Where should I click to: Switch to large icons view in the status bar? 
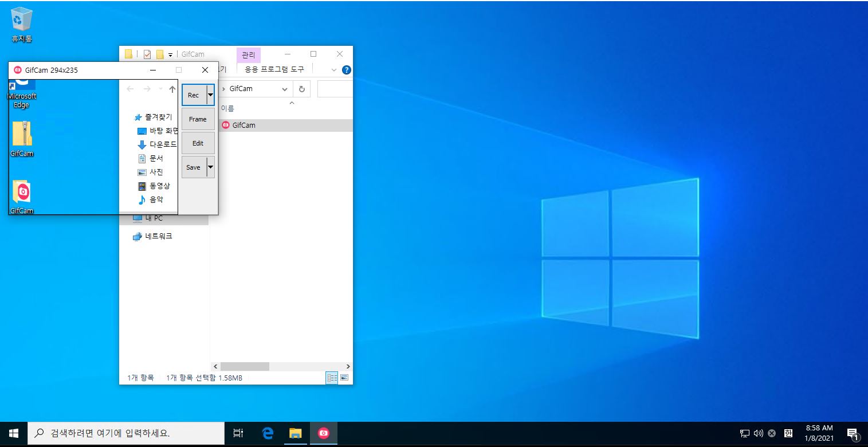tap(344, 378)
